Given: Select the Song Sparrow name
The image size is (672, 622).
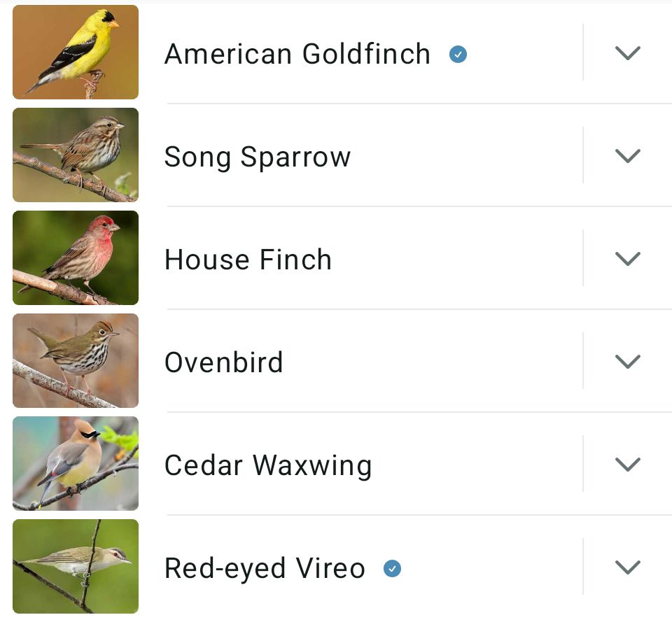Looking at the screenshot, I should pyautogui.click(x=257, y=157).
